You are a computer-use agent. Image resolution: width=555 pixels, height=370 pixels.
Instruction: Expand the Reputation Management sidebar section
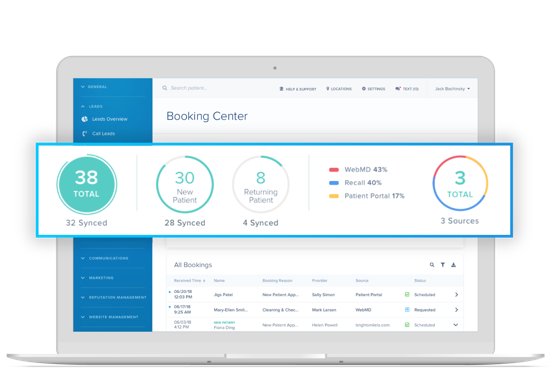pos(113,297)
